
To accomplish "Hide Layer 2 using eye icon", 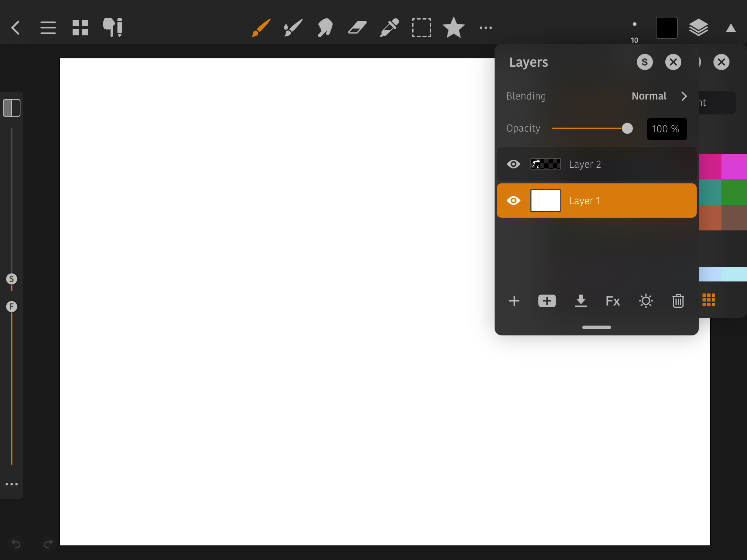I will tap(514, 164).
